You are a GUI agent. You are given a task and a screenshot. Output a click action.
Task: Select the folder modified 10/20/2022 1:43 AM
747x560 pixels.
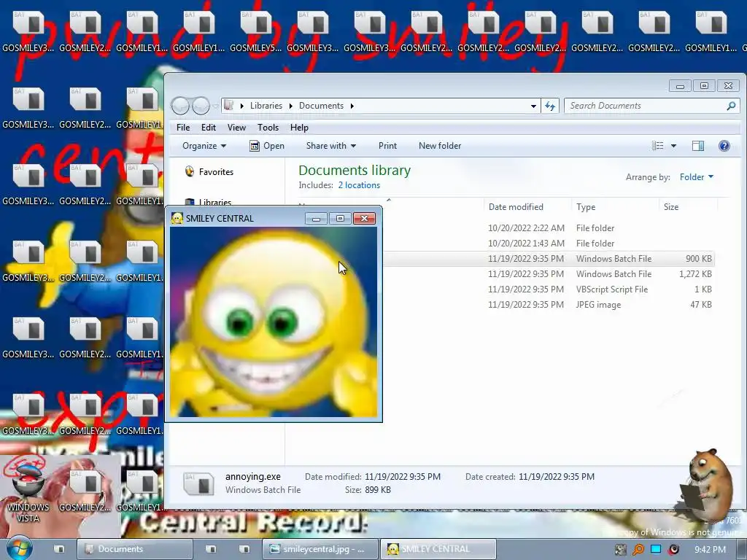click(x=548, y=244)
